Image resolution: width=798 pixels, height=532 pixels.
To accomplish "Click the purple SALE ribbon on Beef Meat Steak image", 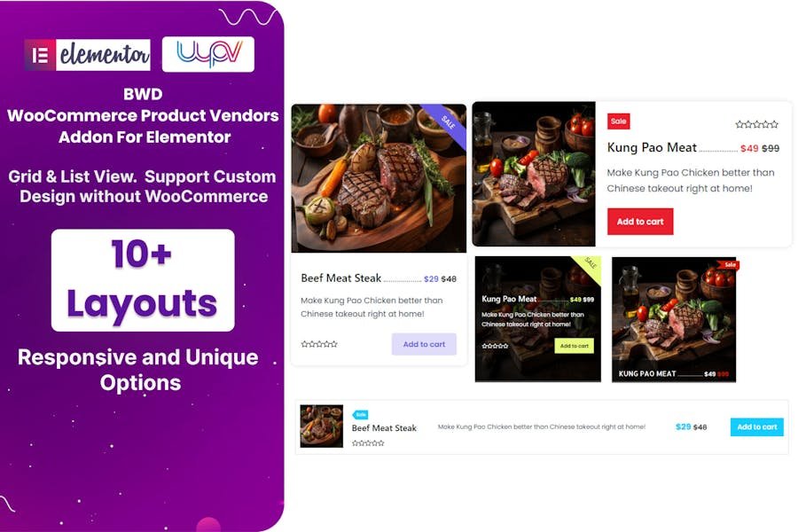I will (x=446, y=123).
